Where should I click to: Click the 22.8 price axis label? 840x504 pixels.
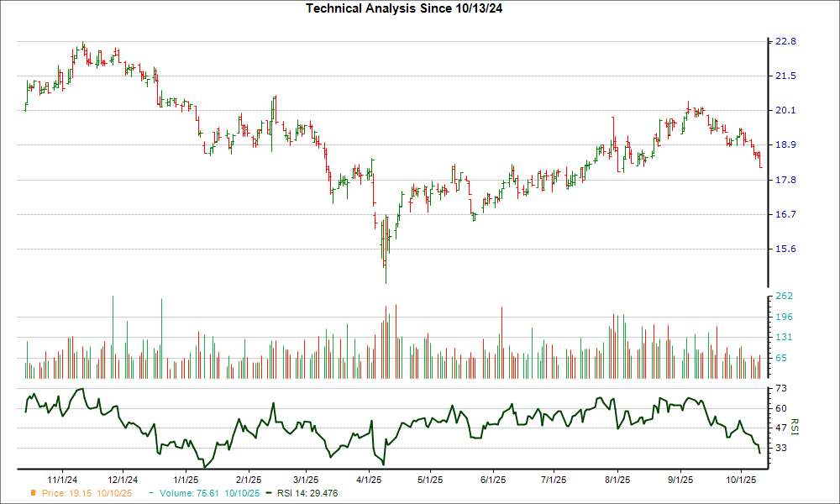click(x=785, y=41)
